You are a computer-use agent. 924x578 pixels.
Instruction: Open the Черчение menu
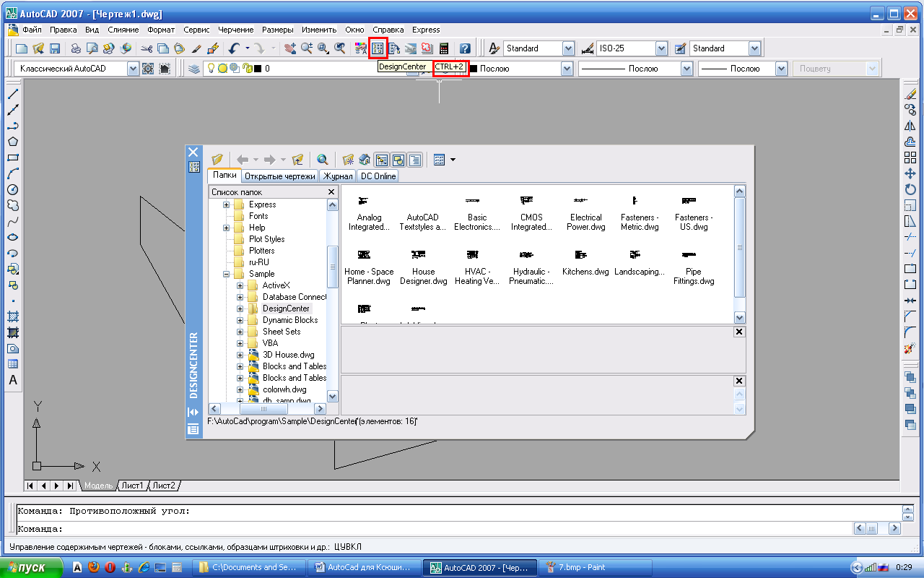(x=236, y=30)
